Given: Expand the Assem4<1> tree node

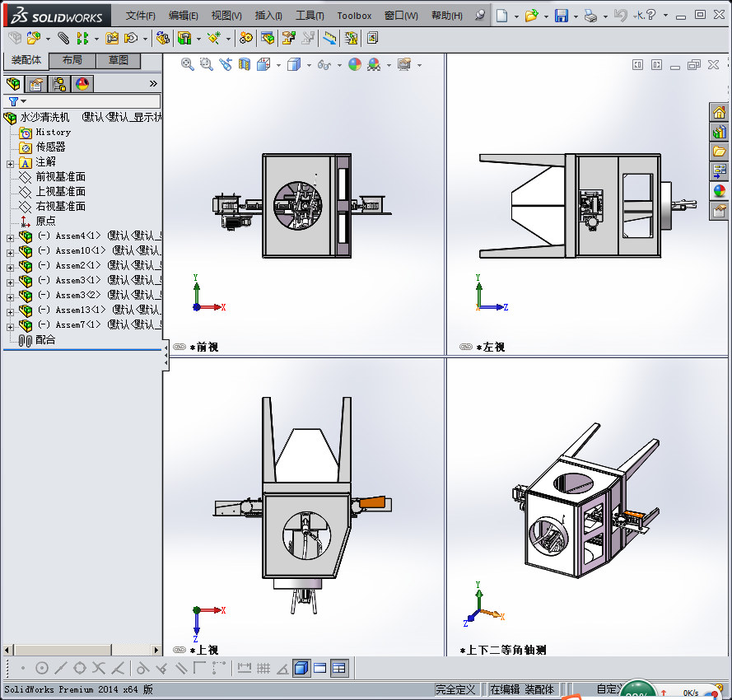Looking at the screenshot, I should click(x=10, y=238).
